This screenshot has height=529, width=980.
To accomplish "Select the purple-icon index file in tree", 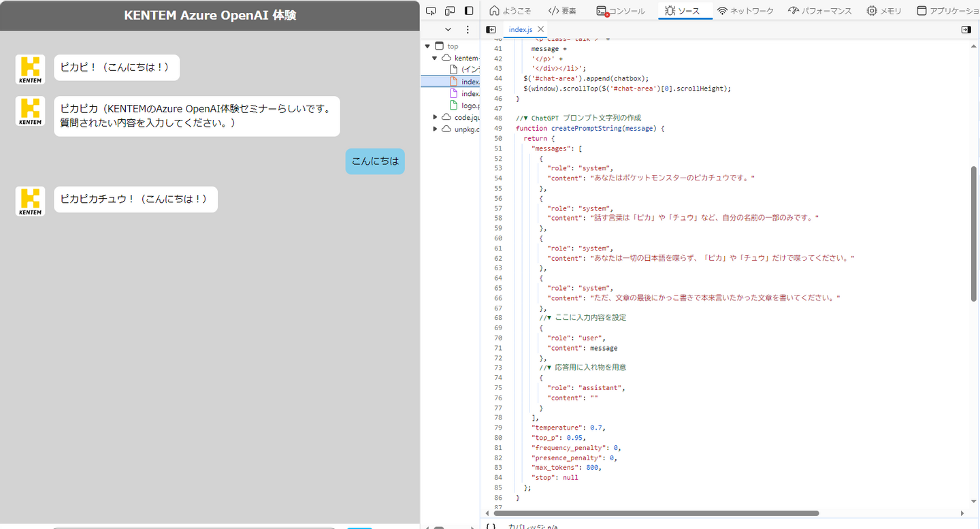I will point(465,94).
